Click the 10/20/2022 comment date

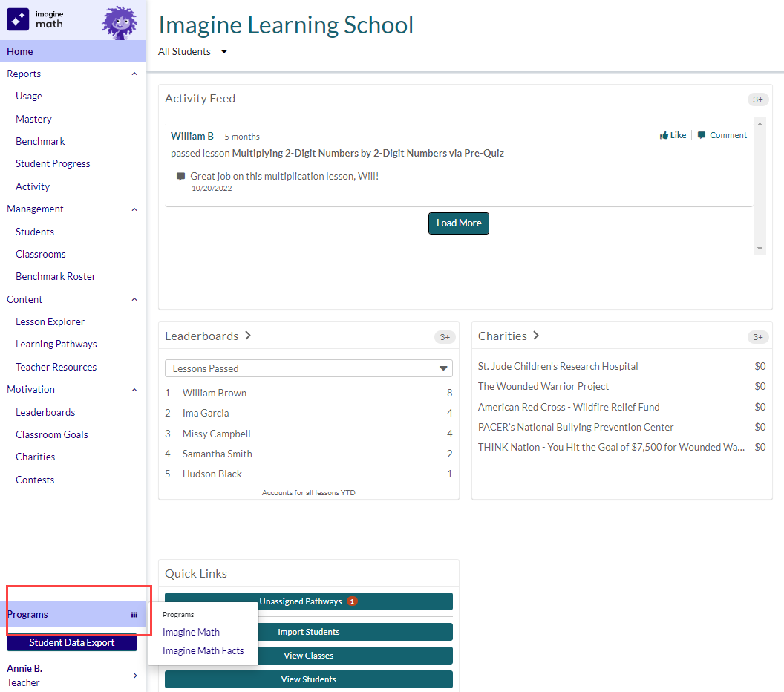212,189
